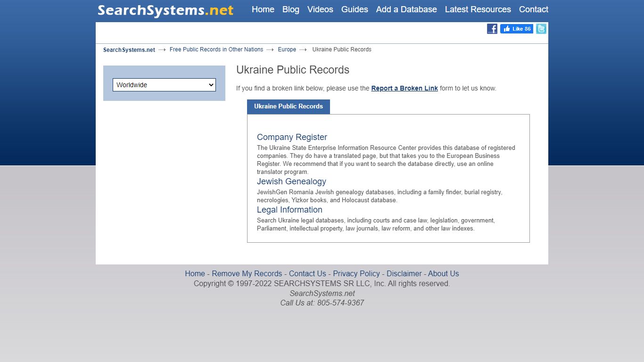Click the SearchSystems.net logo
The image size is (644, 362).
pos(165,10)
